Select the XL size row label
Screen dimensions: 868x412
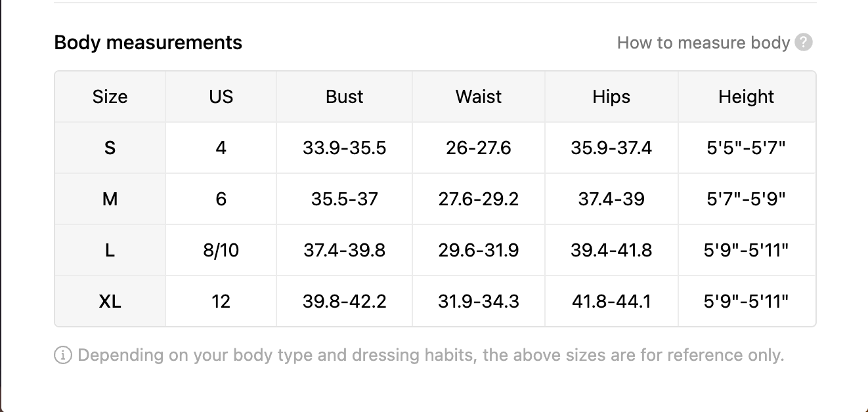110,301
